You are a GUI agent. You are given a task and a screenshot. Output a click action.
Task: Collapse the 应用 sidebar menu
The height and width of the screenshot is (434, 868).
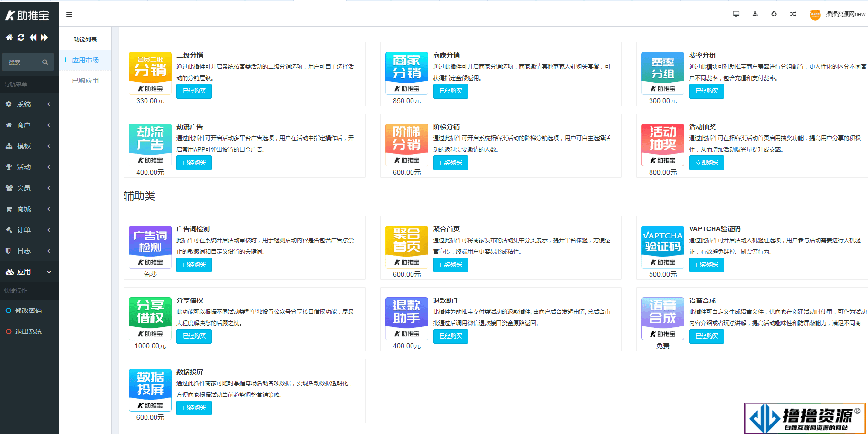click(x=30, y=272)
